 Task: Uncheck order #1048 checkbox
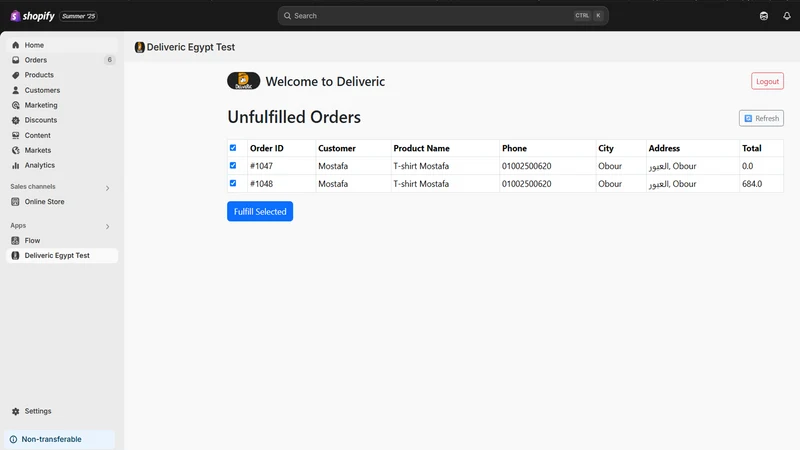(233, 183)
